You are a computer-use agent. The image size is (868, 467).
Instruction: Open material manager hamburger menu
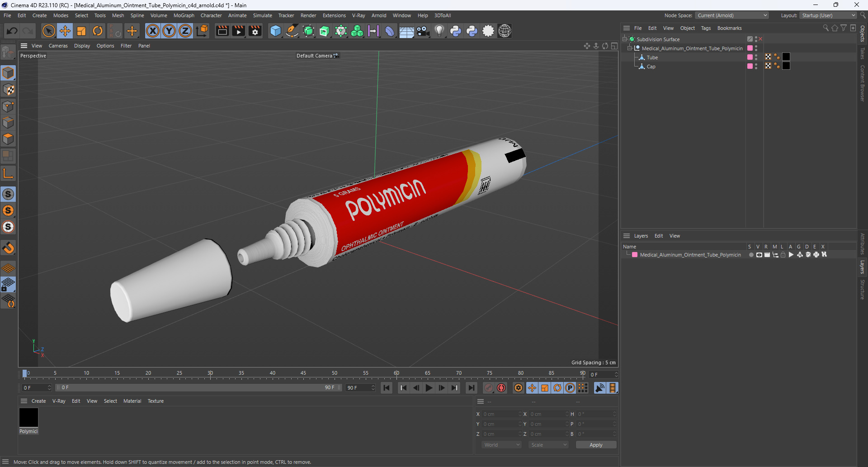click(x=24, y=401)
